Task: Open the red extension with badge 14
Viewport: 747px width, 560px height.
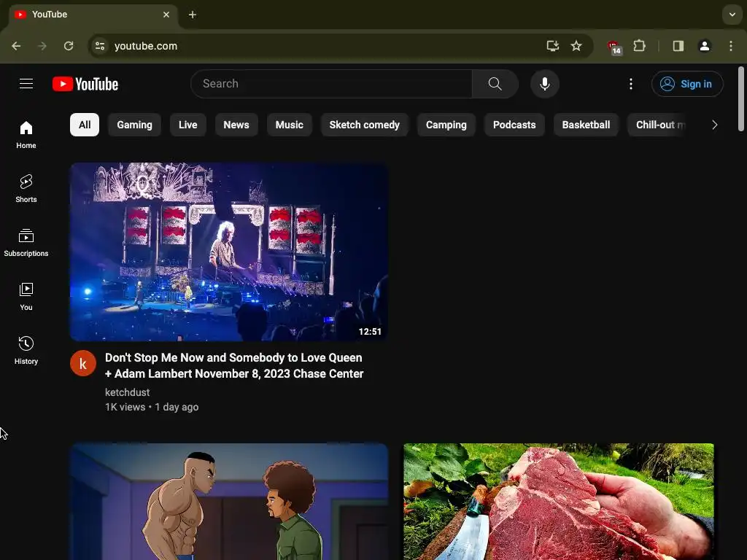Action: pos(614,47)
